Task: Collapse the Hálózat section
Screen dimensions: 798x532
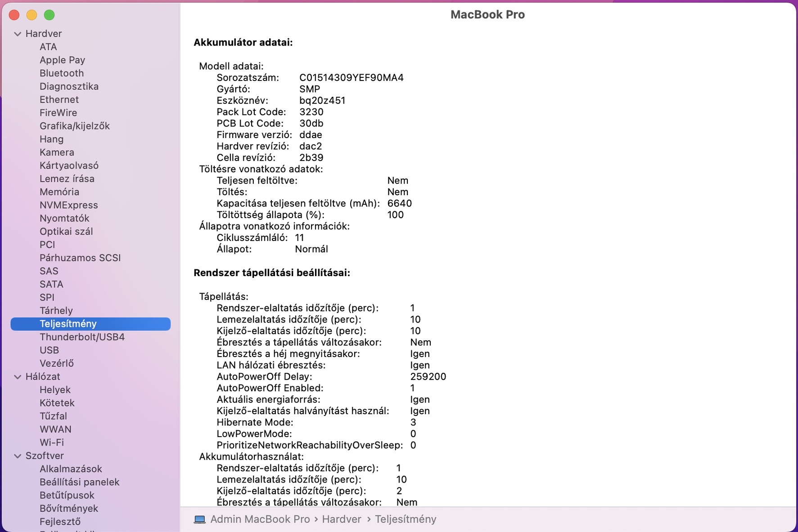Action: 18,377
